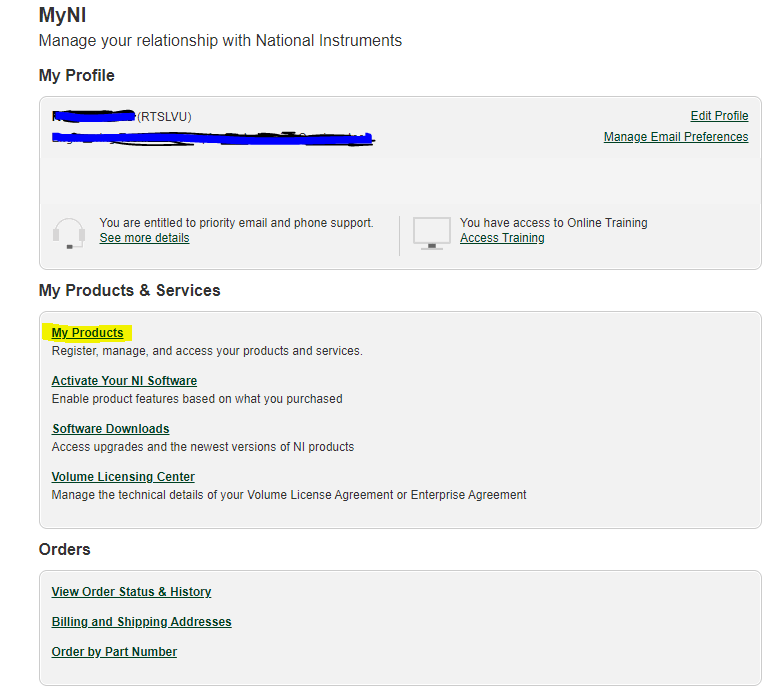The height and width of the screenshot is (697, 769).
Task: Select the MyNI page heading
Action: [62, 15]
